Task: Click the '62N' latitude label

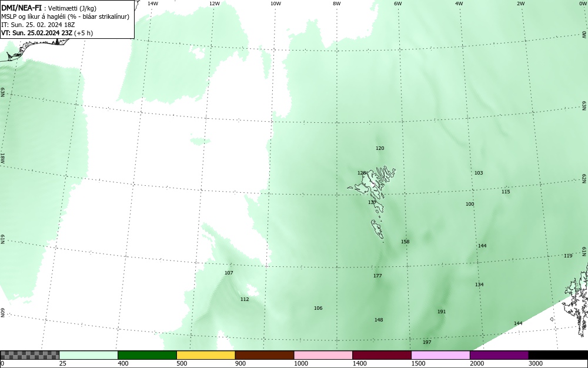Action: pos(584,179)
